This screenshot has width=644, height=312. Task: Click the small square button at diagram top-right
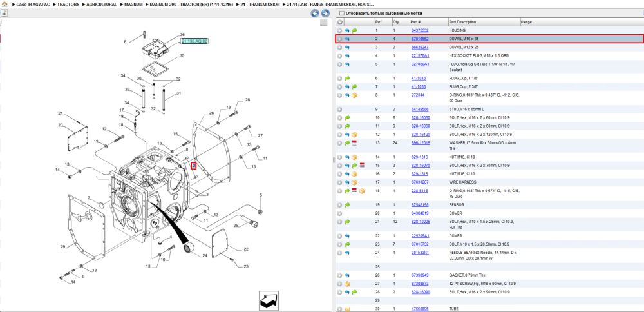coord(324,22)
